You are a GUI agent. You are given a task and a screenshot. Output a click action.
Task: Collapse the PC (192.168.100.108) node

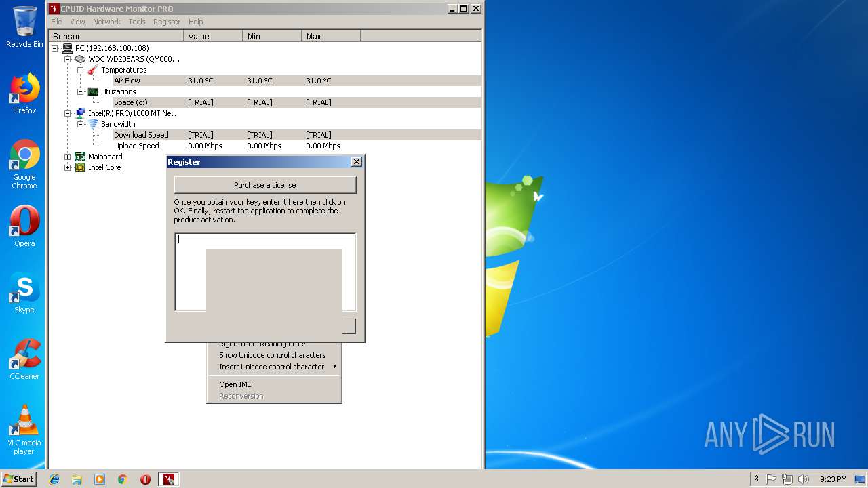click(55, 48)
